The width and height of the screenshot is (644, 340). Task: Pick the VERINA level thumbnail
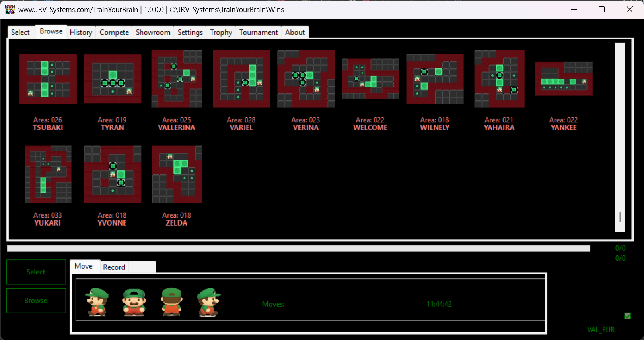pos(306,79)
